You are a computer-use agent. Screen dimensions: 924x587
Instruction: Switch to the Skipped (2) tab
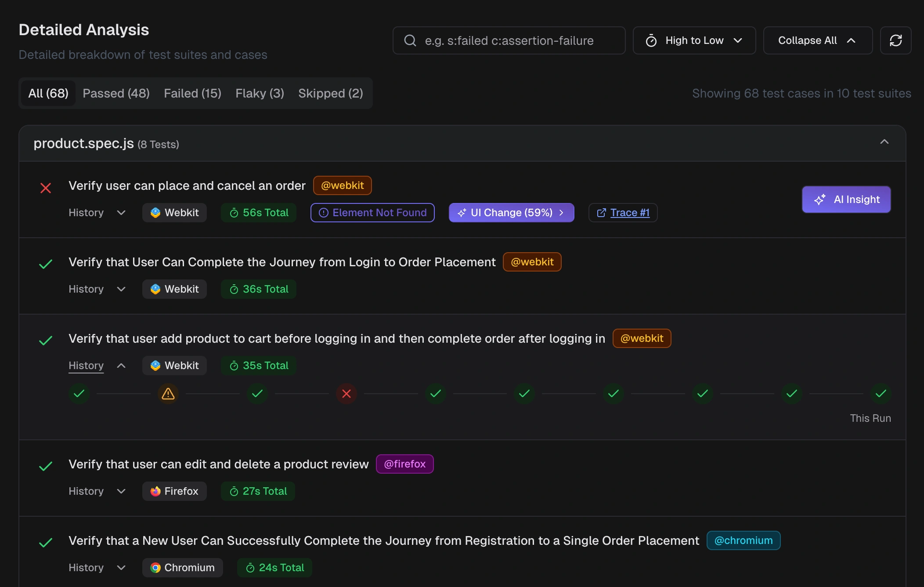click(330, 93)
